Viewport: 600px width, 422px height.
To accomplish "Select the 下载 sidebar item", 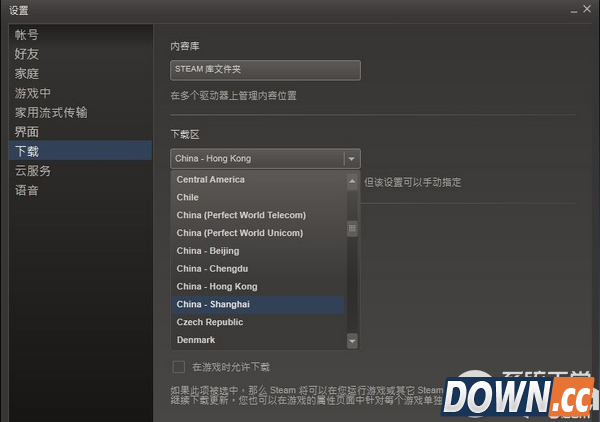I will (80, 150).
